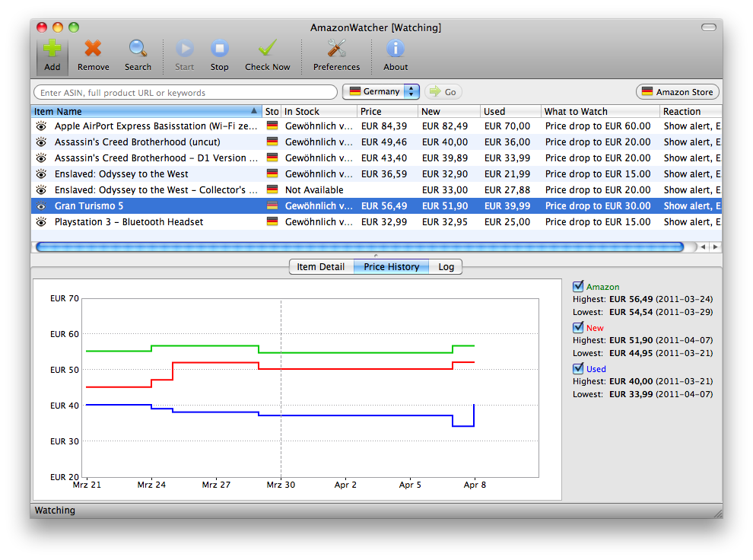Click the window resize grip corner
753x560 pixels.
[x=717, y=513]
